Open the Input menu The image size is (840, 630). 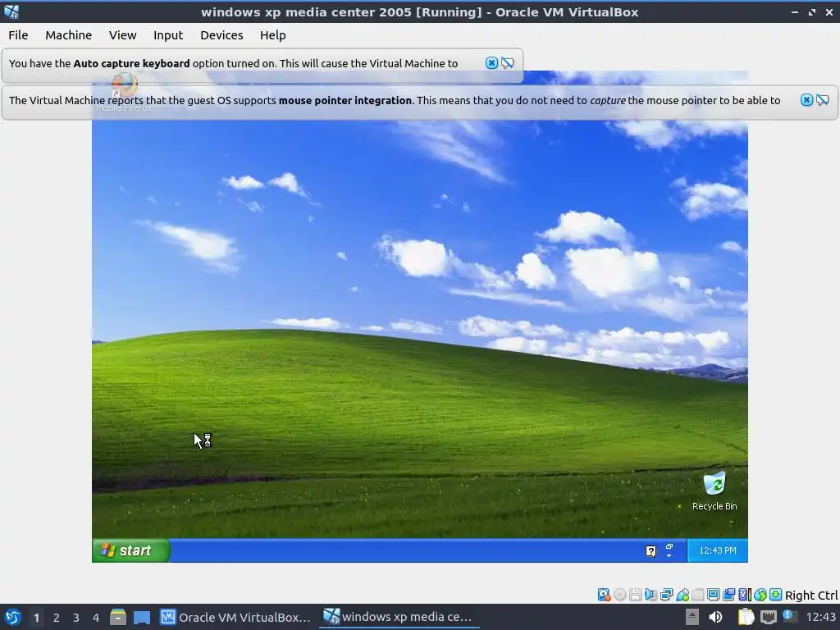pos(168,34)
